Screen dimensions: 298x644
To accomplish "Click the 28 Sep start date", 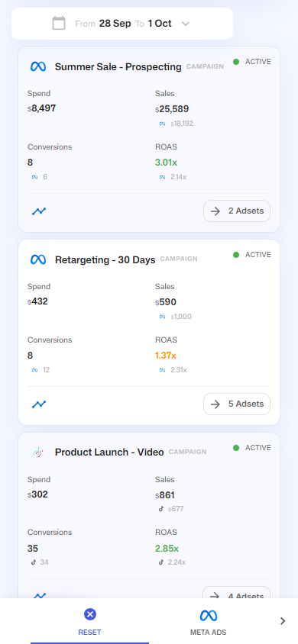I will point(115,24).
